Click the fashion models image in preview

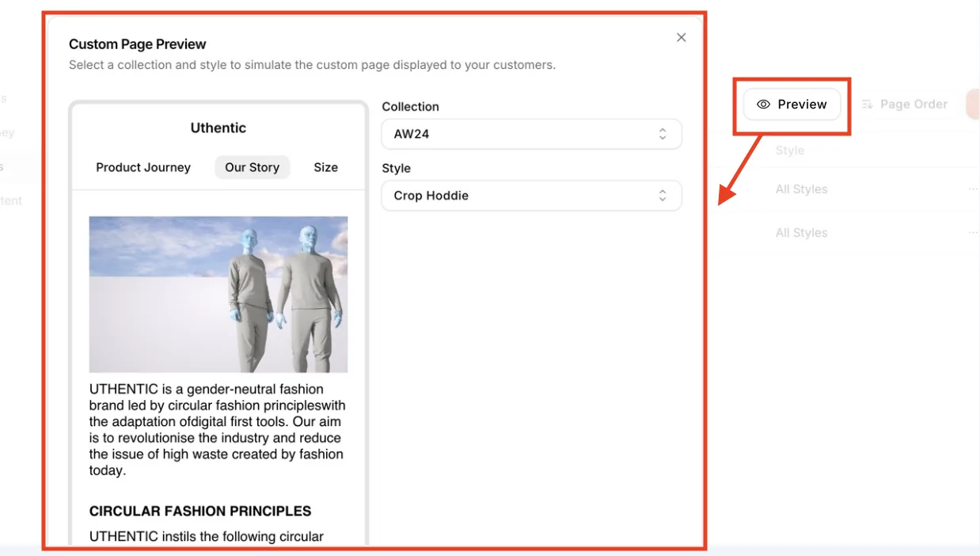click(218, 294)
